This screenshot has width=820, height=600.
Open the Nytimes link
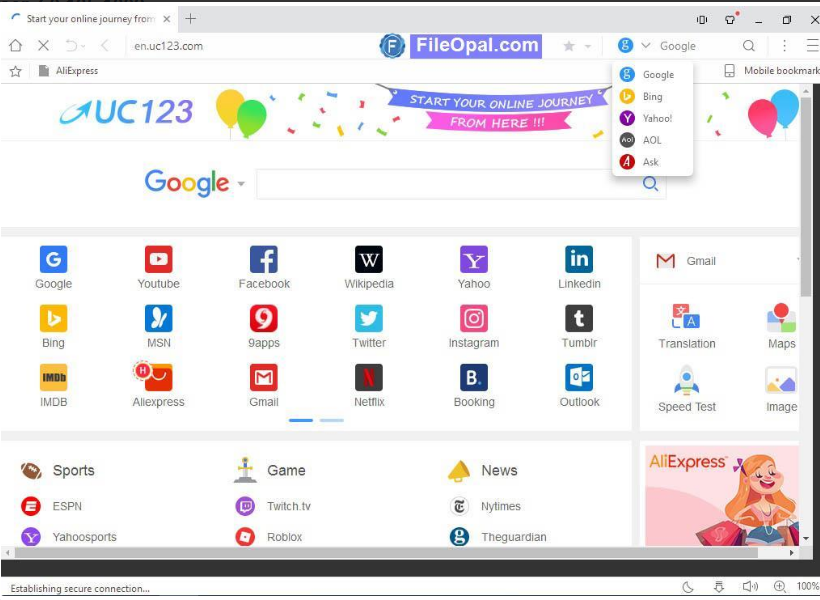[x=485, y=506]
